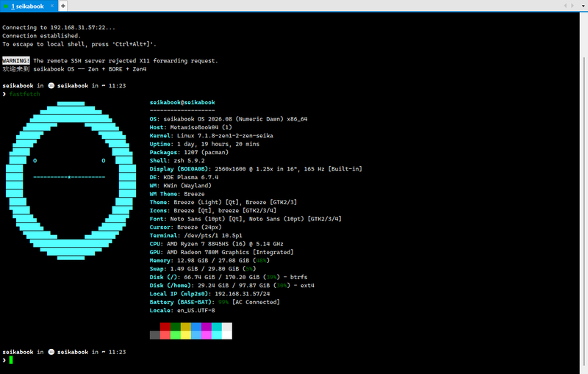Click the tab bar right-scroll arrow
Viewport: 588px width, 374px height.
coord(573,6)
